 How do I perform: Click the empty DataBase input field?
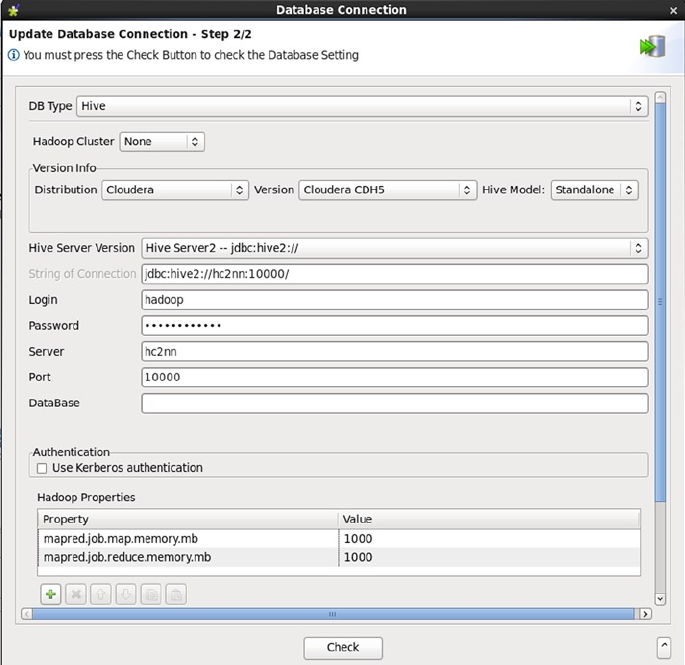click(x=394, y=403)
